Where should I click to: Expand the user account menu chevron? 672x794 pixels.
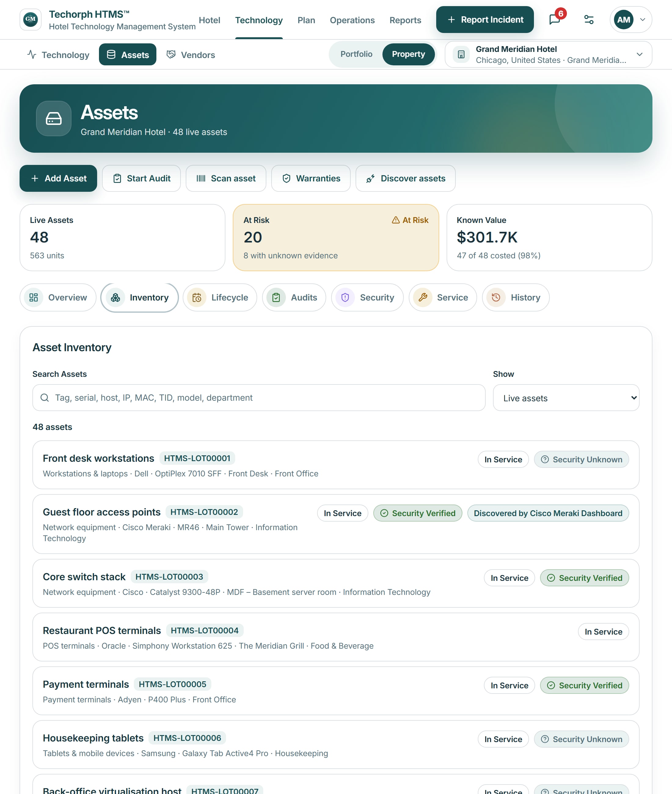[x=643, y=20]
